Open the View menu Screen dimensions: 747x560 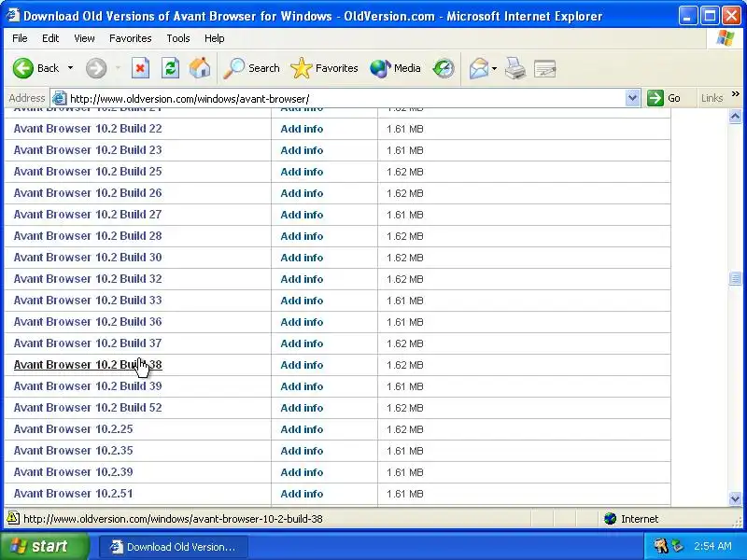point(84,38)
